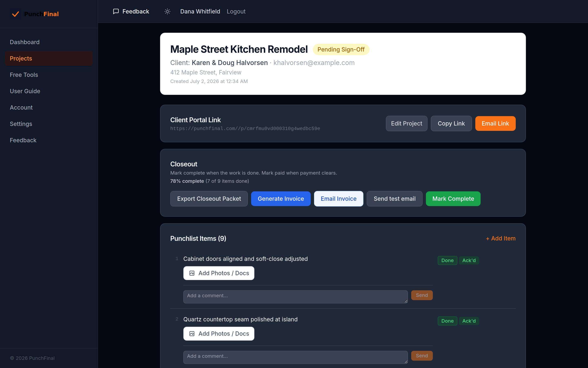Click the orange Email Link button
Image resolution: width=588 pixels, height=368 pixels.
click(x=495, y=123)
